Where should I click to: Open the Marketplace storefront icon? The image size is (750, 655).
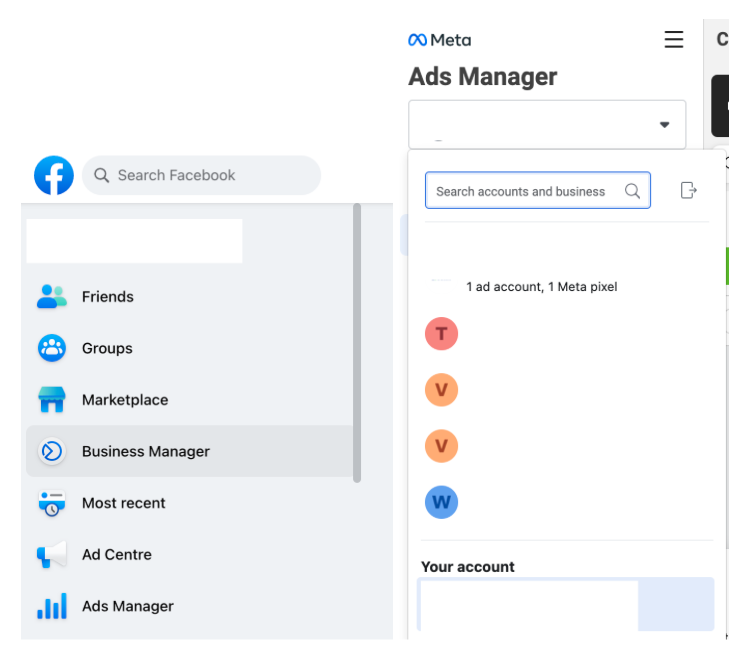pos(51,400)
